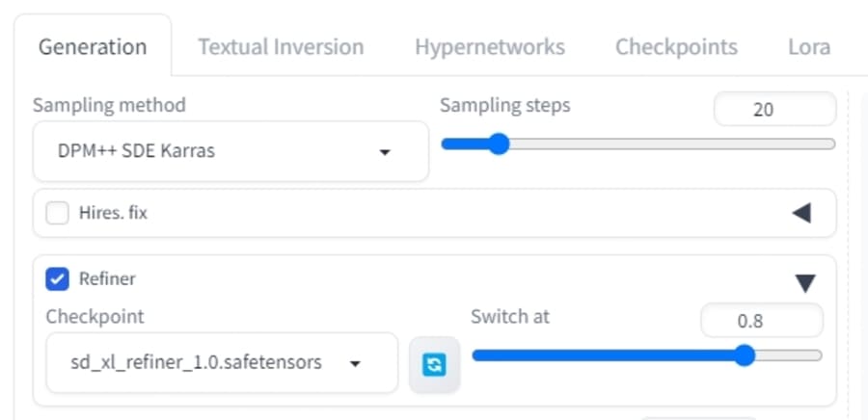868x420 pixels.
Task: Open the refiner Checkpoint dropdown
Action: coord(222,362)
